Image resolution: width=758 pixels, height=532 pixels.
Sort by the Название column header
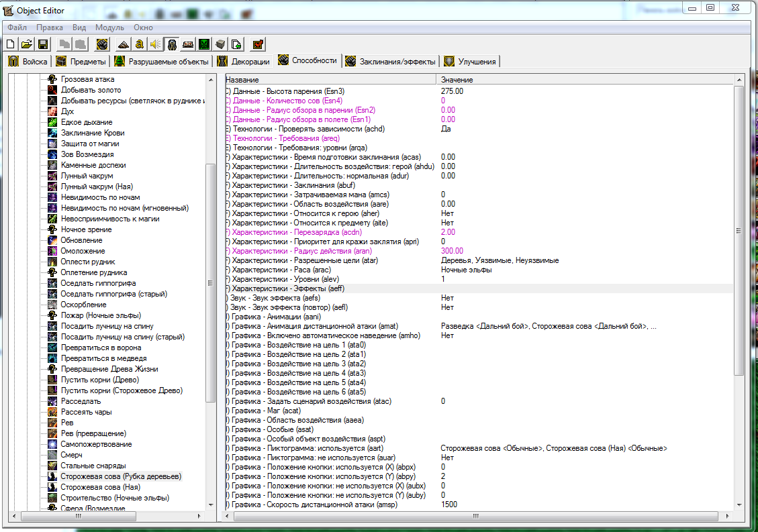329,80
